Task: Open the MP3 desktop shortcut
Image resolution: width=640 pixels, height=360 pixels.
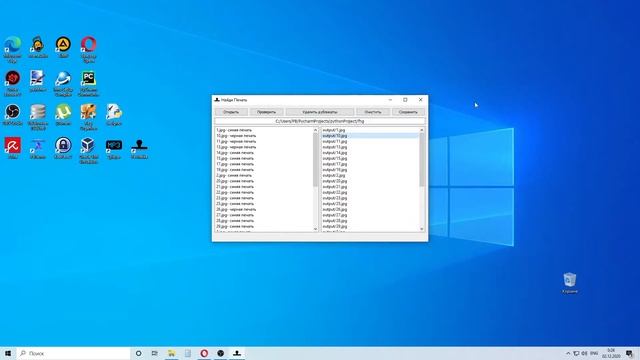Action: click(114, 148)
